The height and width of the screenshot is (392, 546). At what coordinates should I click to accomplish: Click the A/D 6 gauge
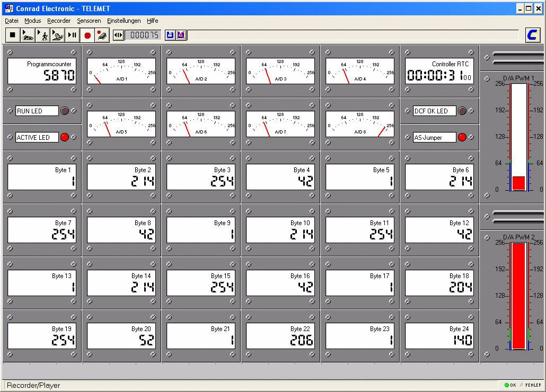(x=201, y=124)
